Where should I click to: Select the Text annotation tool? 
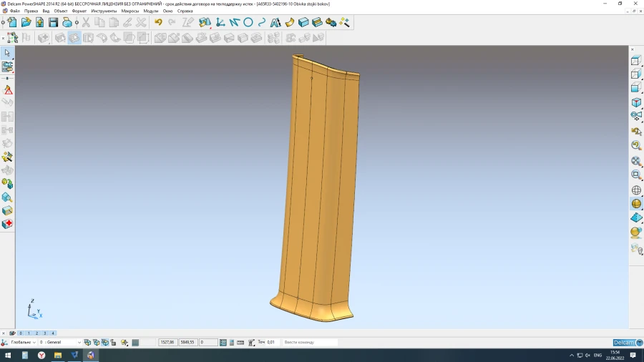275,22
